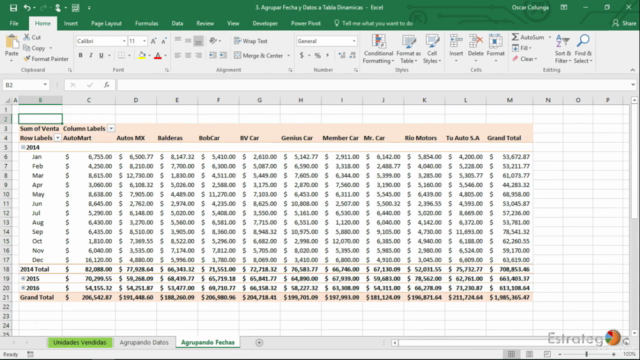Apply the yellow Fill Color
This screenshot has height=360, width=640.
point(142,56)
